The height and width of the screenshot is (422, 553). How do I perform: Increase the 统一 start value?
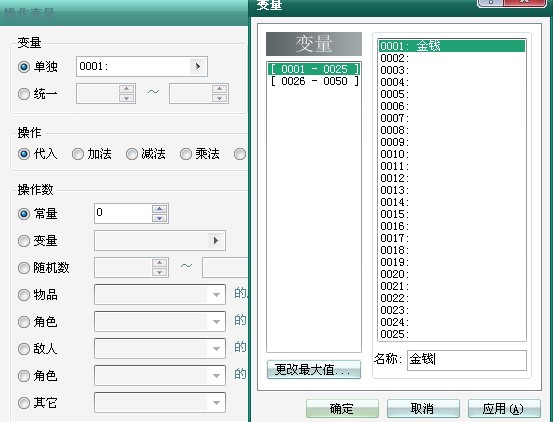coord(126,89)
